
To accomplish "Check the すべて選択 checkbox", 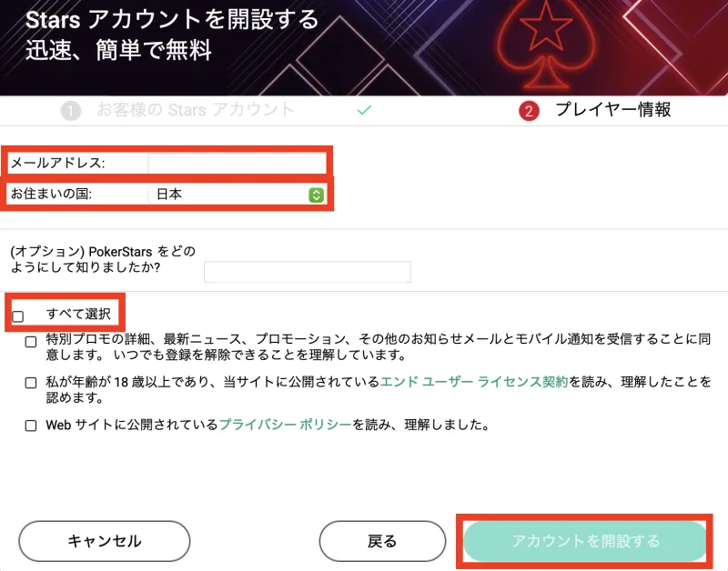I will 18,316.
